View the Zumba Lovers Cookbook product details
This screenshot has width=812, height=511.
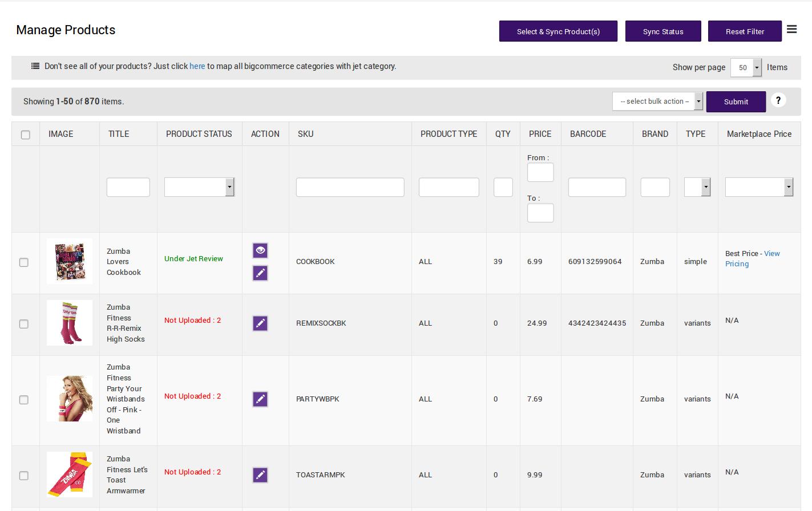tap(260, 250)
